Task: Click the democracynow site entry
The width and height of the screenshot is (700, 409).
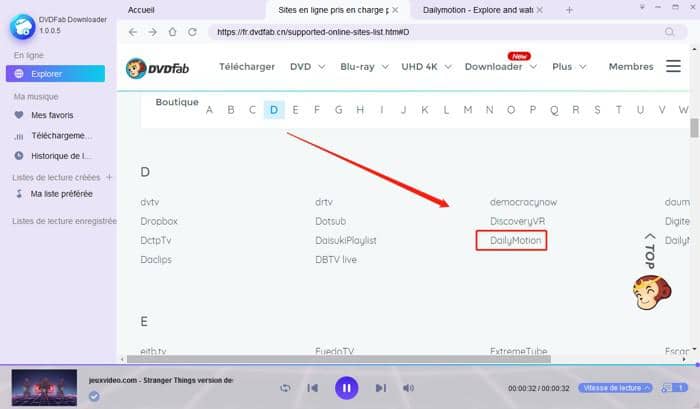Action: pos(523,202)
